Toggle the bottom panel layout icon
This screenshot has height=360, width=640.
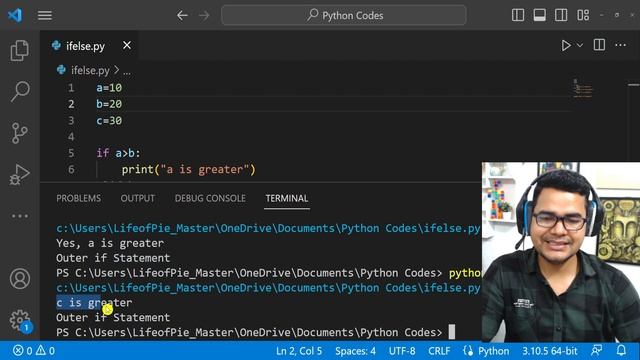pyautogui.click(x=540, y=15)
